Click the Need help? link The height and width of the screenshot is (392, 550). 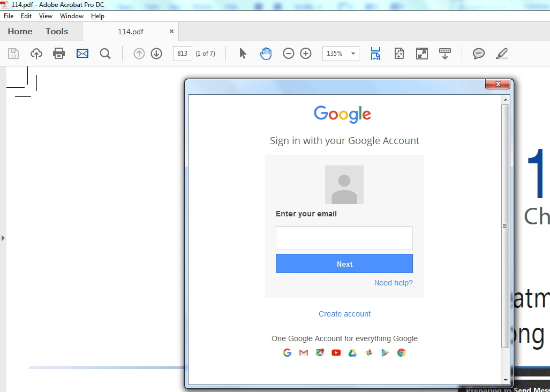394,283
